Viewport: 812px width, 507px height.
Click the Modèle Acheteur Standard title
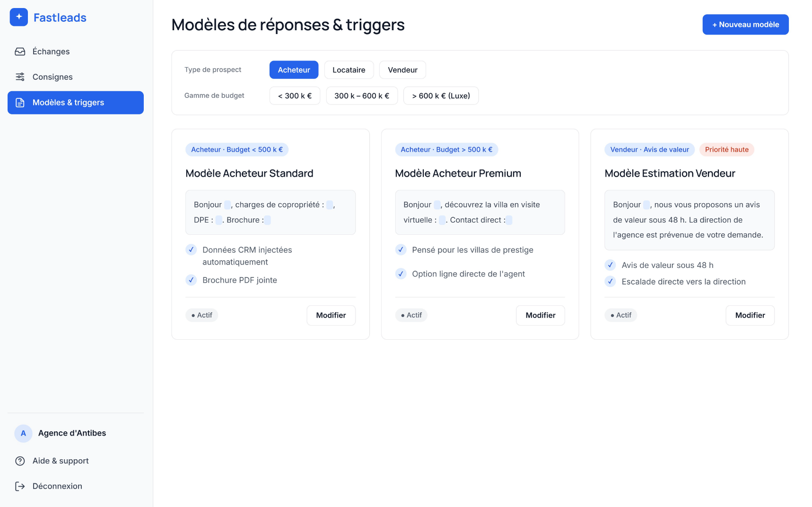[249, 173]
